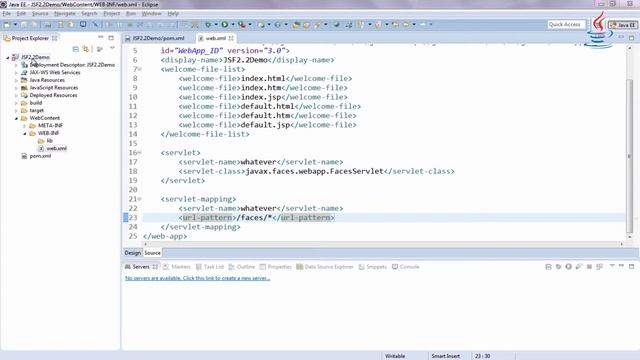Open the dropdown next to New icon
Viewport: 640px width, 360px height.
click(15, 24)
